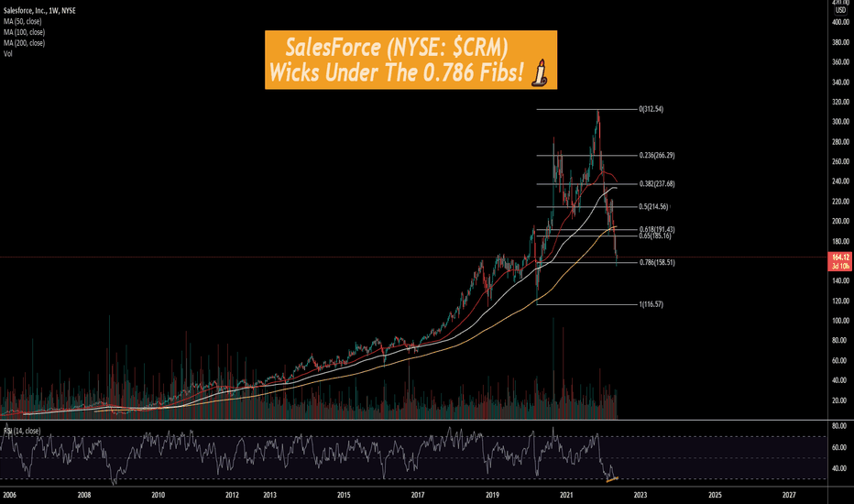854x504 pixels.
Task: Select the MA (50, close) indicator label
Action: point(22,21)
